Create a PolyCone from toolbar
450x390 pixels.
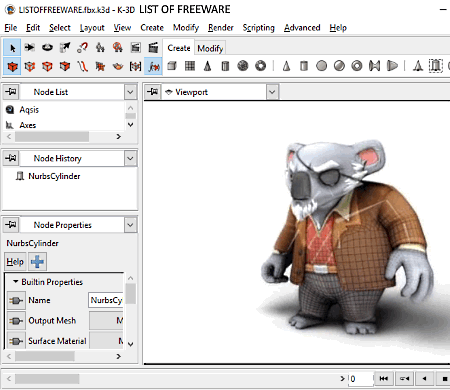tap(207, 66)
